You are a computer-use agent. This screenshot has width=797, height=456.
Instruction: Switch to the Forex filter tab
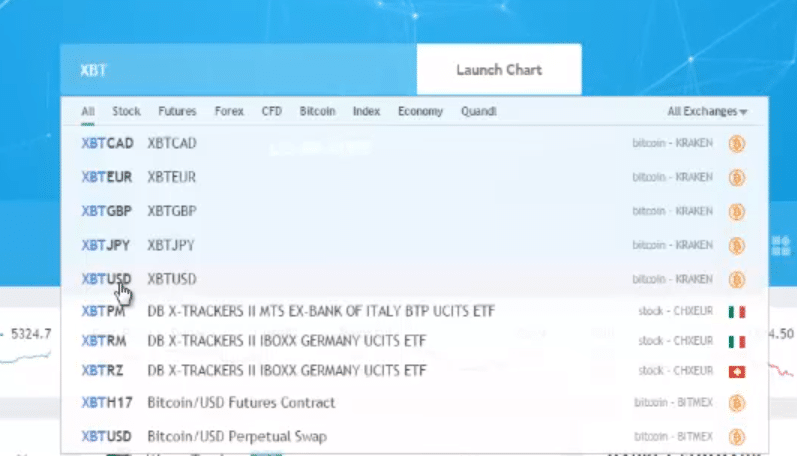pyautogui.click(x=229, y=111)
